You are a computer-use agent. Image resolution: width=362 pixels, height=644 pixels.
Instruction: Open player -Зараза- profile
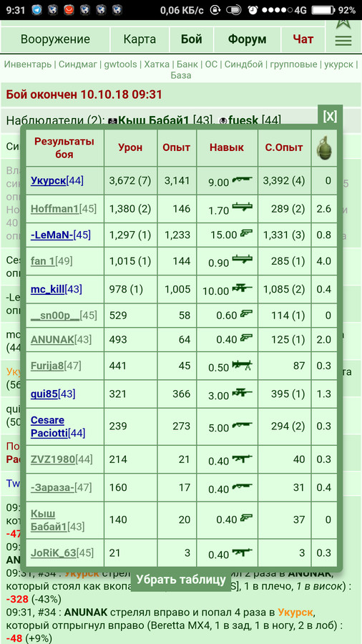[x=52, y=487]
